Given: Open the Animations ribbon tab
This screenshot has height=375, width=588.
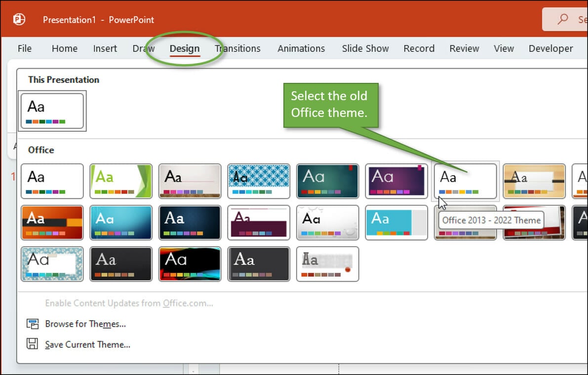Looking at the screenshot, I should coord(301,48).
